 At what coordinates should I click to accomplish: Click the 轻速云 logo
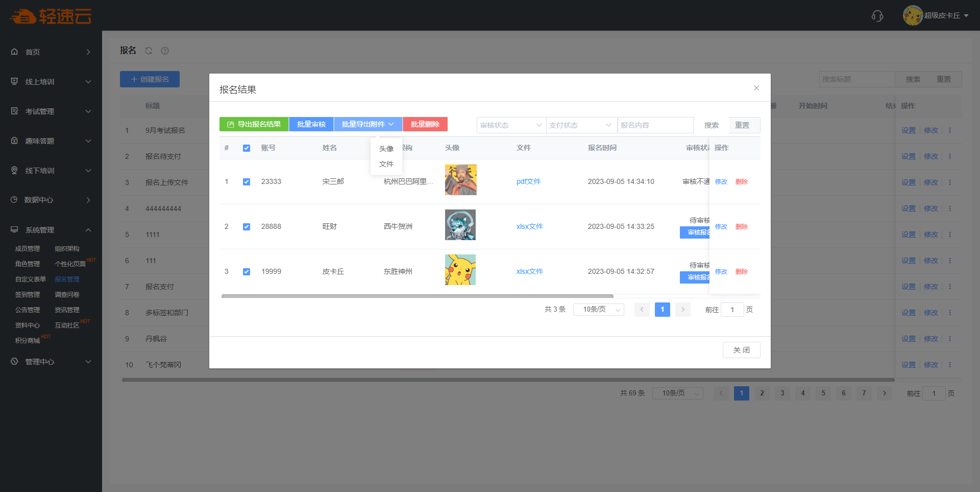[50, 16]
